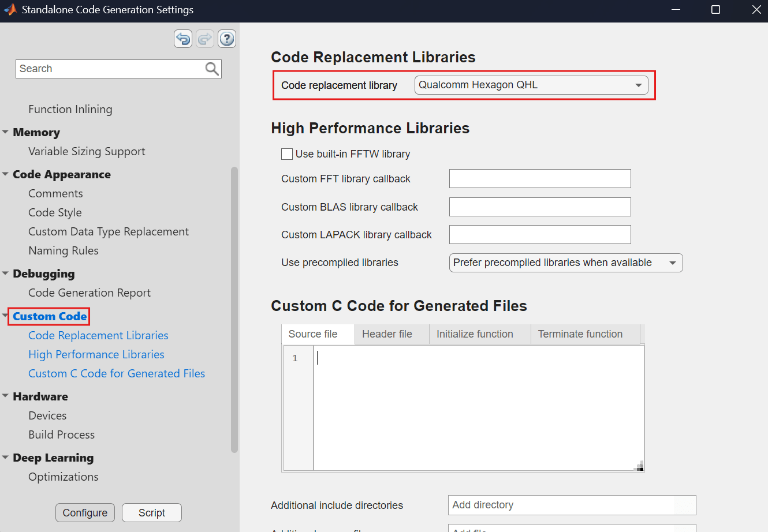
Task: Collapse the Hardware section arrow
Action: tap(5, 396)
